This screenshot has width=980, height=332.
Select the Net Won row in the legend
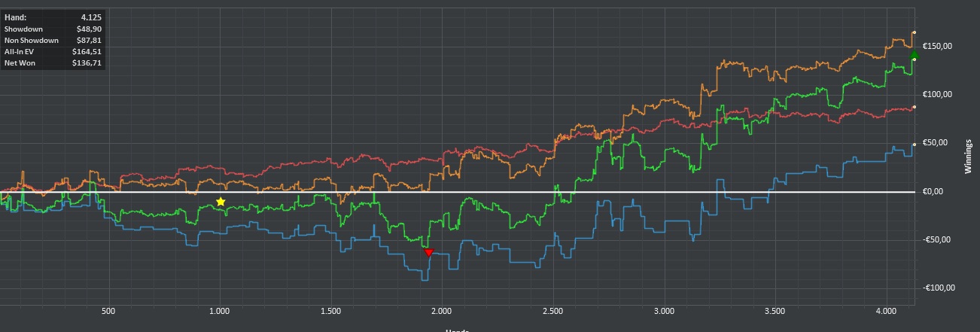pos(53,62)
